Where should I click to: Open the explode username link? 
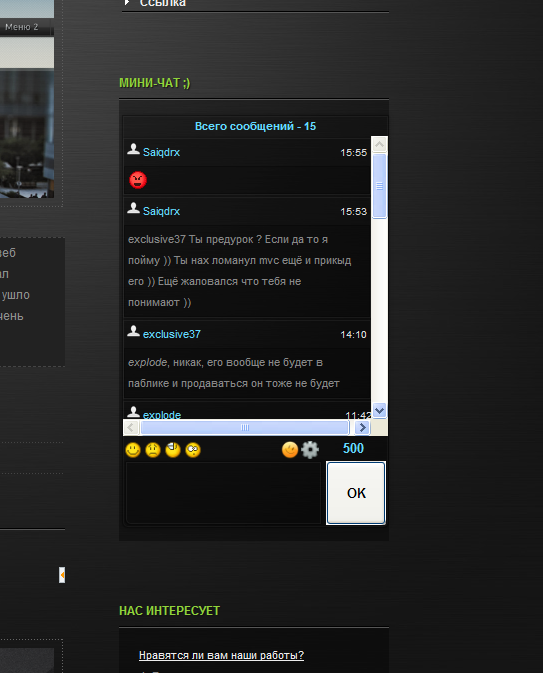(162, 415)
